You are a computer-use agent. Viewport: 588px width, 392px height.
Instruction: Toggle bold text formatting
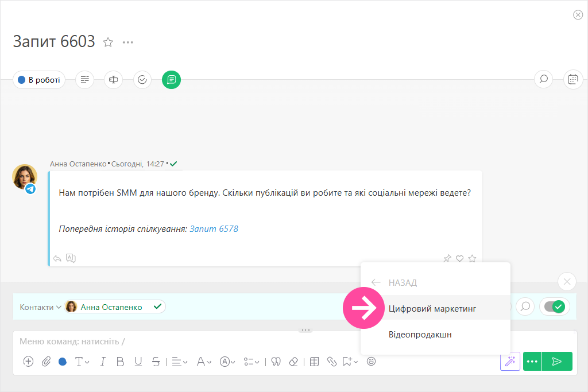point(121,362)
